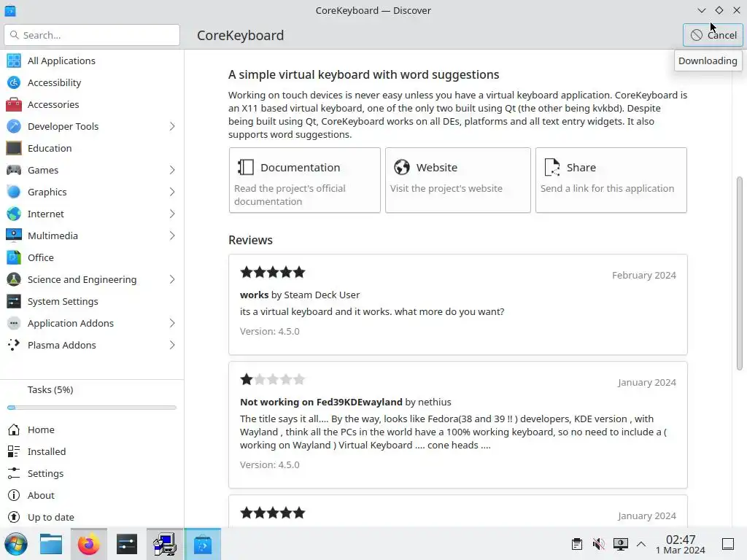Open the Up to date page
747x560 pixels.
[92, 517]
